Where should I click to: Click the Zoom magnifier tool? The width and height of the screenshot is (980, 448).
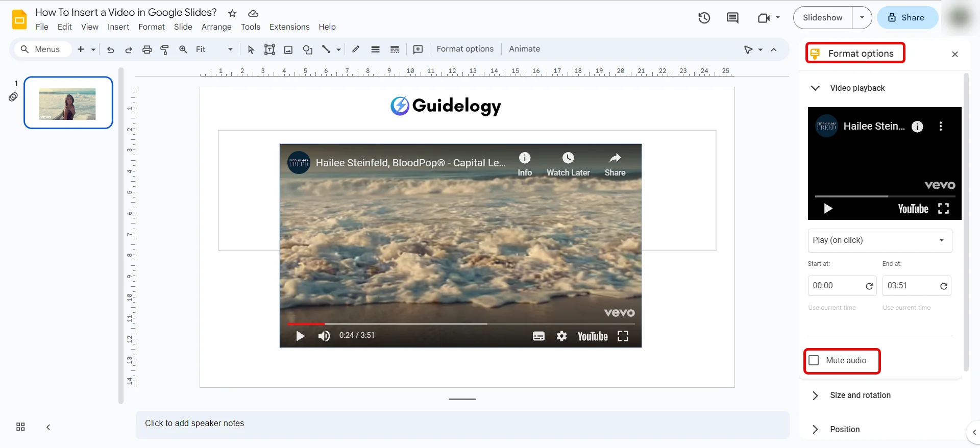click(x=183, y=49)
